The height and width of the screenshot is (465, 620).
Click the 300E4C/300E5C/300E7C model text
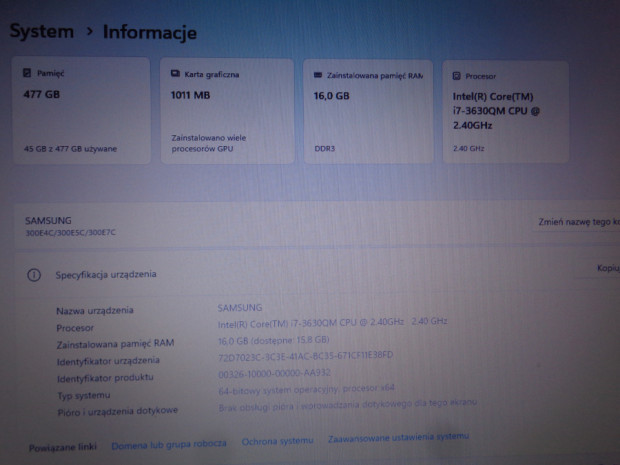click(x=70, y=232)
